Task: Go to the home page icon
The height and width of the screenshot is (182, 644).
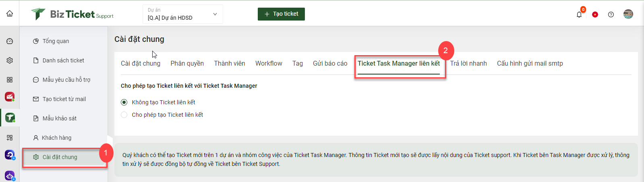Action: pyautogui.click(x=10, y=13)
